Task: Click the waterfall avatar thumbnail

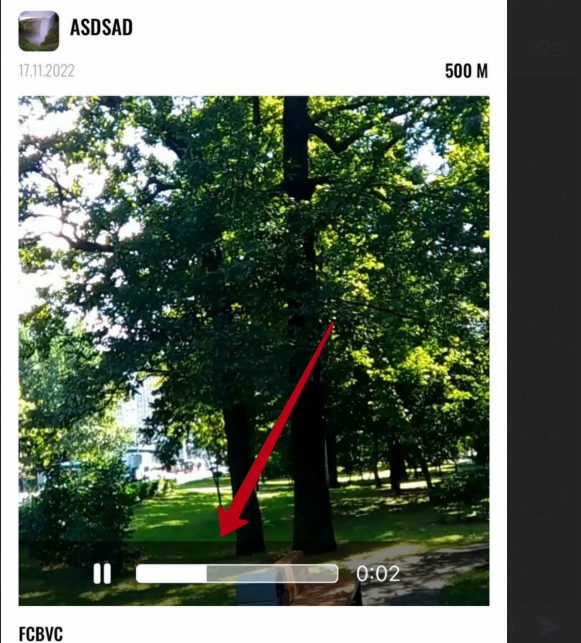Action: [39, 31]
